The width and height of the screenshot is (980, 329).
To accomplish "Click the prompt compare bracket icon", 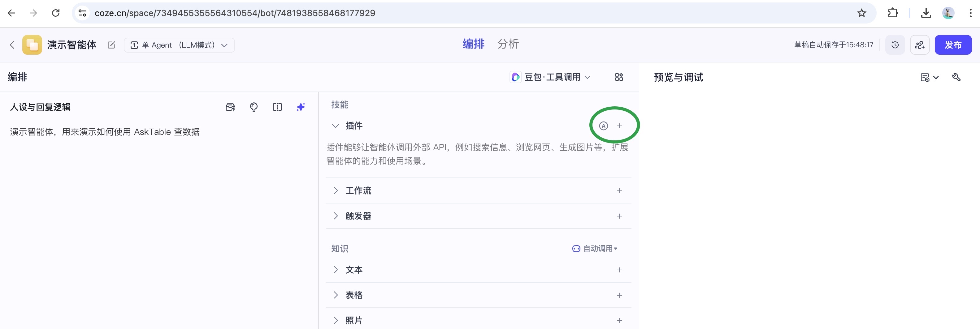I will [277, 107].
